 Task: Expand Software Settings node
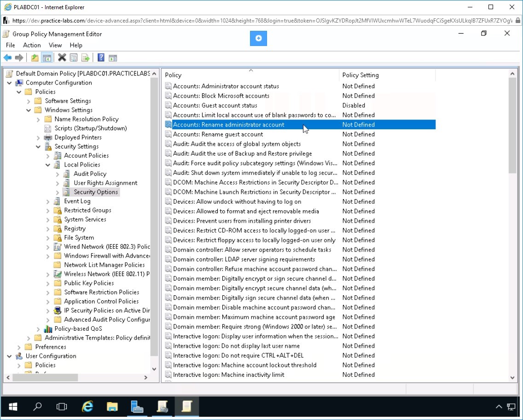[x=29, y=101]
